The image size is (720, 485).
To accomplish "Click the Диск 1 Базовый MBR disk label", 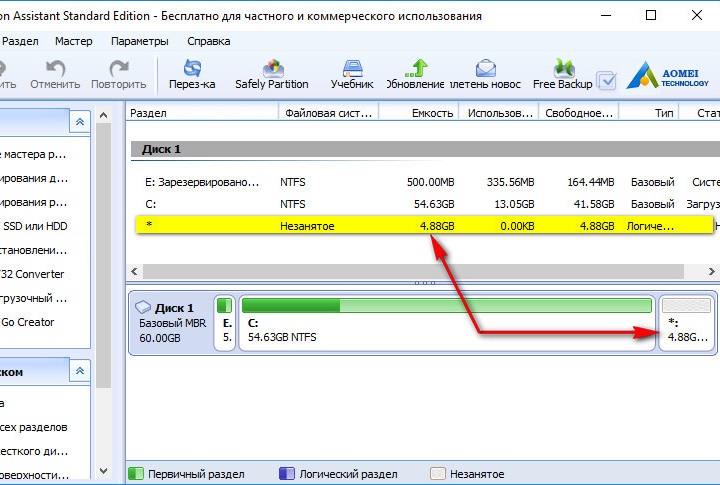I will click(172, 323).
